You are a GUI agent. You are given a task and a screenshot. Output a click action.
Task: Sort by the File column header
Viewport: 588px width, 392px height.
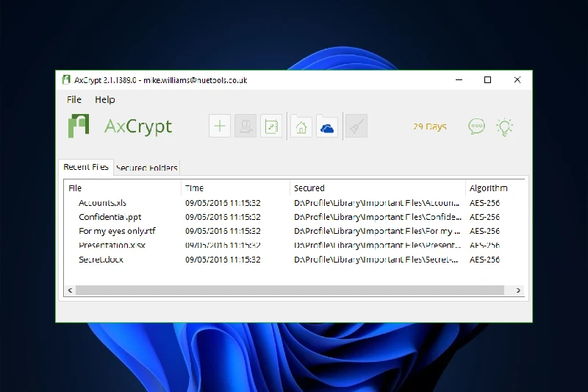[x=123, y=188]
